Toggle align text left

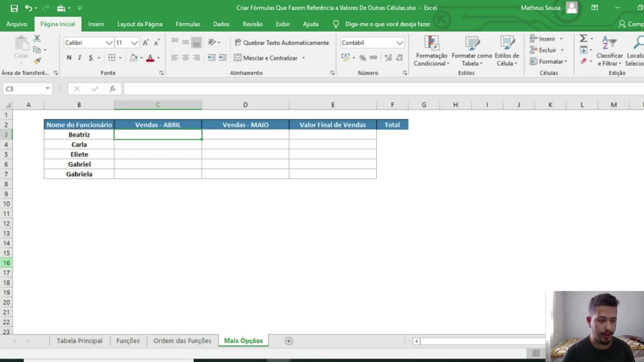[174, 58]
